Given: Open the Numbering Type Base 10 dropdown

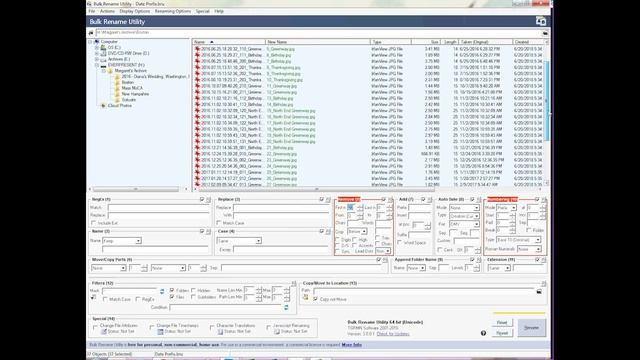Looking at the screenshot, I should click(518, 240).
